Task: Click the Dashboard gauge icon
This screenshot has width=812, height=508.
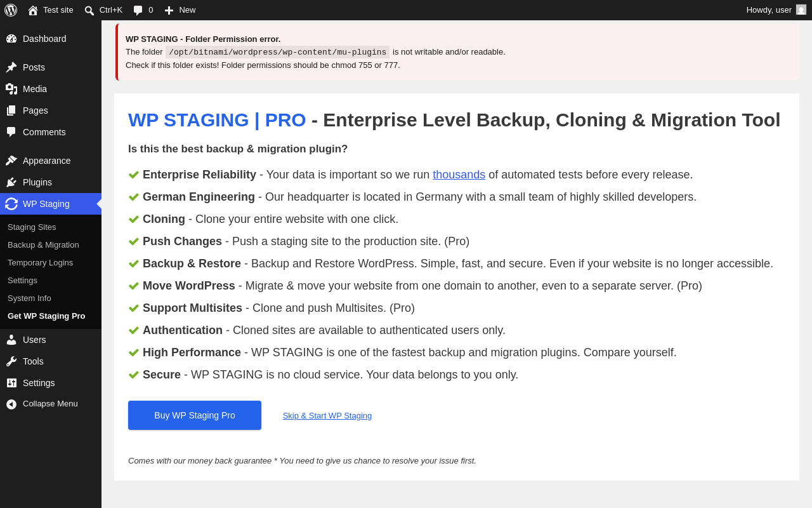Action: (11, 39)
